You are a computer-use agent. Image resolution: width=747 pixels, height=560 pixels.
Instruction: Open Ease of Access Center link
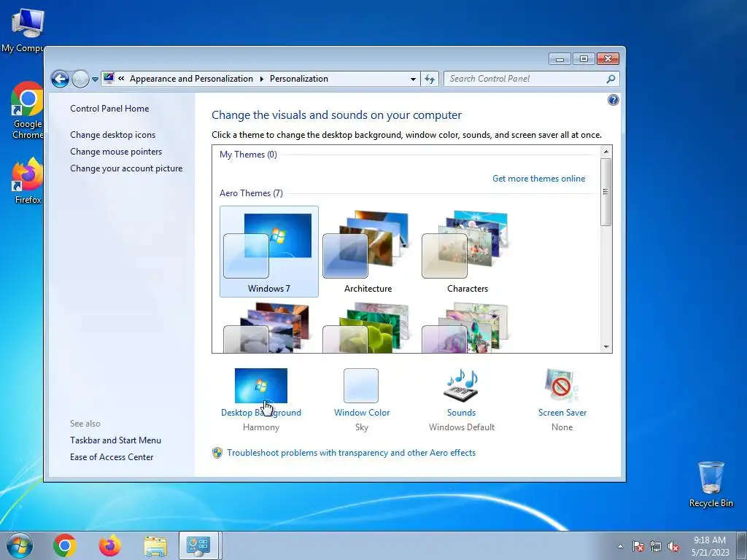click(112, 457)
